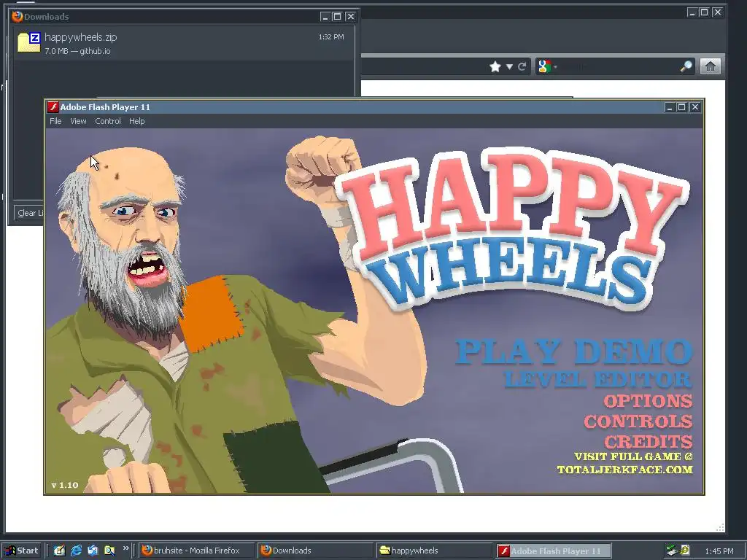747x560 pixels.
Task: Click the Adobe Flash Player 11 taskbar button
Action: click(x=552, y=551)
